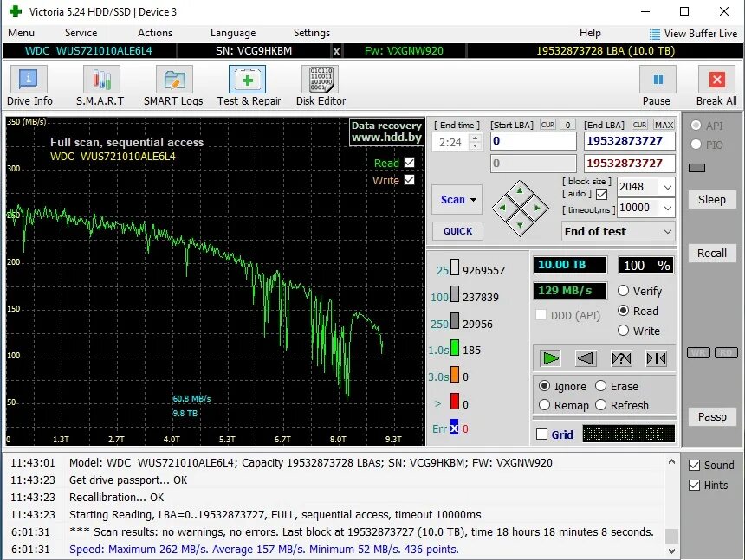
Task: Click the gray 100 ms block box
Action: click(455, 293)
